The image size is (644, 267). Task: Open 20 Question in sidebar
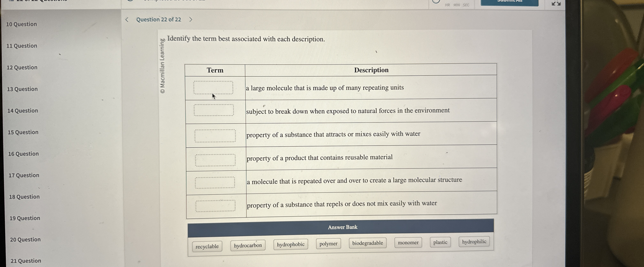click(x=25, y=240)
